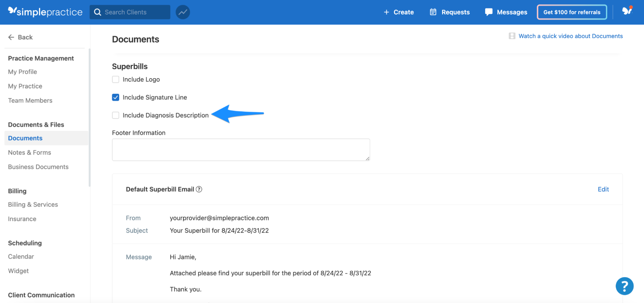Click the SimplePractice logo

(x=45, y=12)
